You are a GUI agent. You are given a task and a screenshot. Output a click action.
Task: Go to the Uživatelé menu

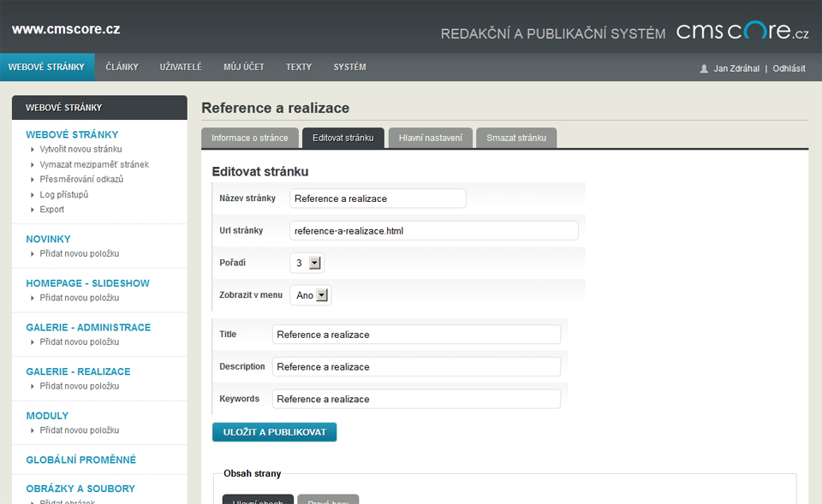click(x=181, y=67)
